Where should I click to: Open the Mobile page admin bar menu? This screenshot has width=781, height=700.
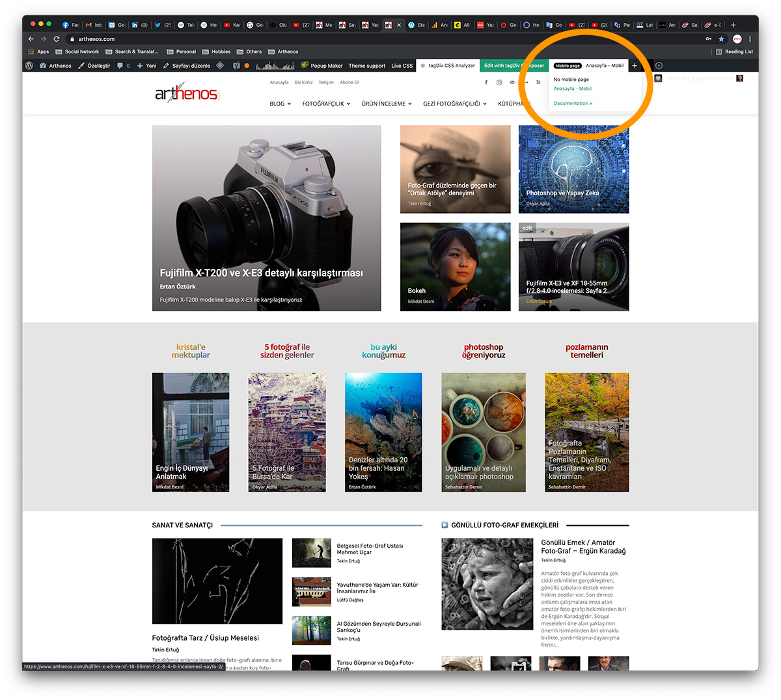[x=589, y=66]
